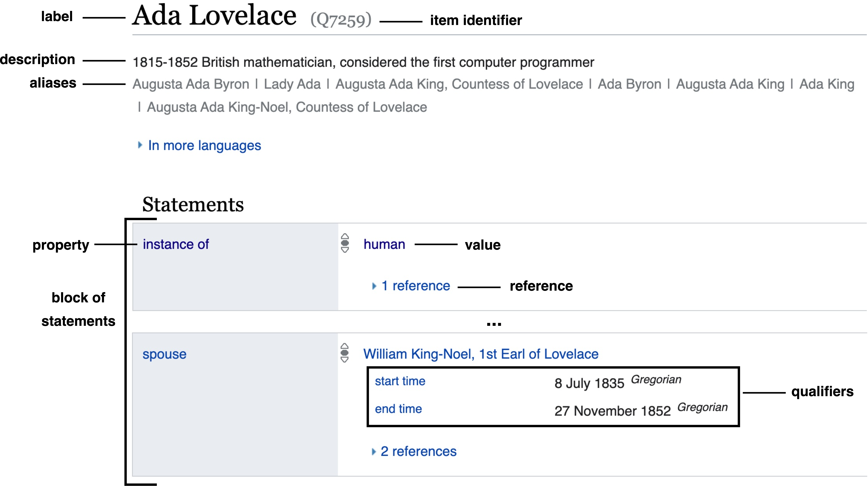Select the Q7259 item identifier

[x=341, y=20]
